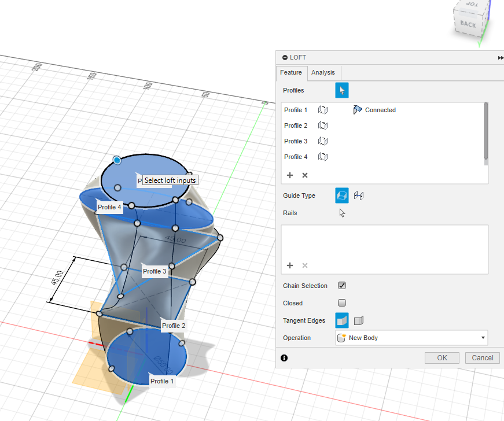Select Profile 1 row in list
The image size is (504, 421).
point(382,110)
